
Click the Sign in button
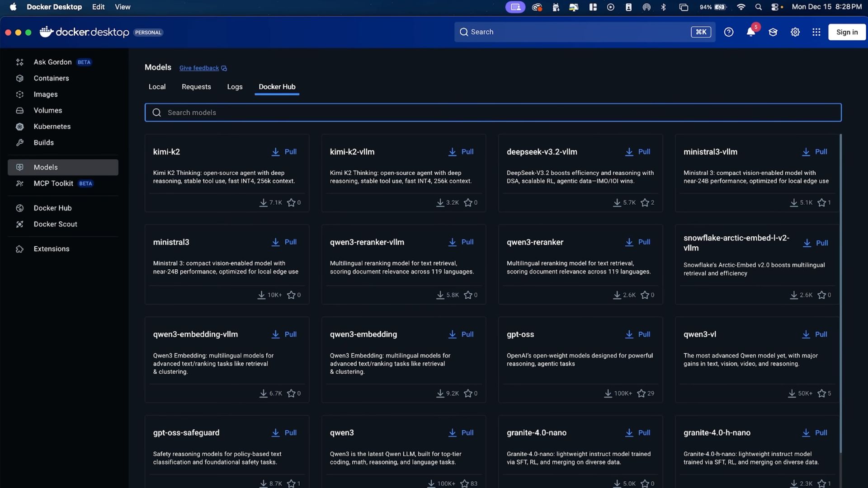847,32
